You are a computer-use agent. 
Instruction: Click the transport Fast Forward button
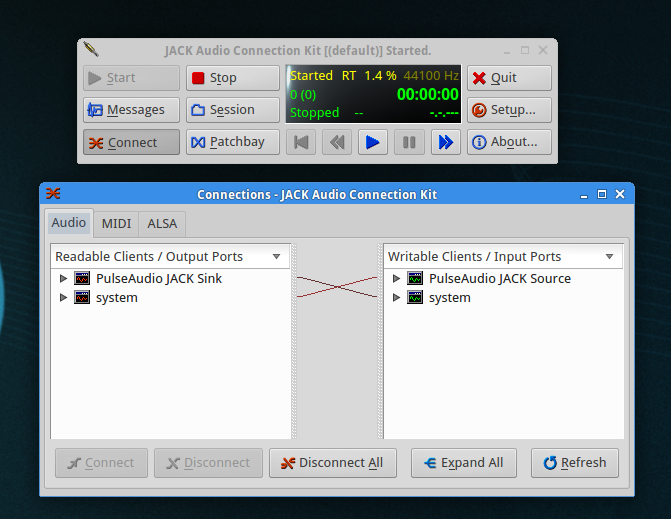(445, 142)
